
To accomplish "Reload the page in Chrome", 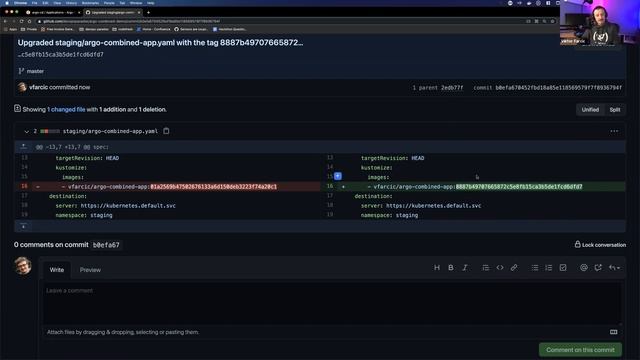I will pyautogui.click(x=21, y=21).
